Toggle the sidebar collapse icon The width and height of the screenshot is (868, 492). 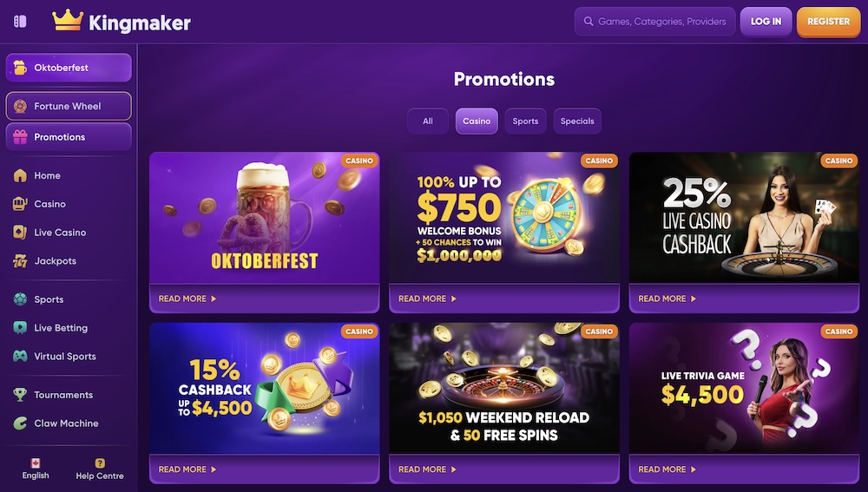tap(20, 22)
